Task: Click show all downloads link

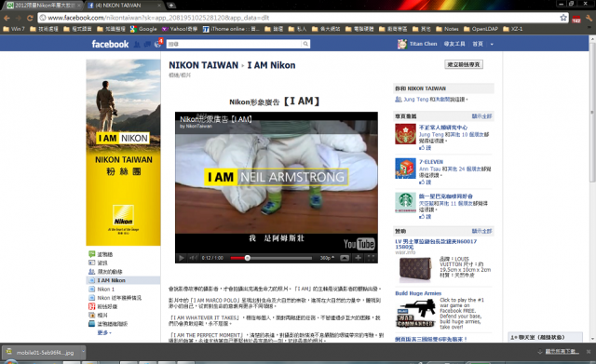Action: (562, 352)
